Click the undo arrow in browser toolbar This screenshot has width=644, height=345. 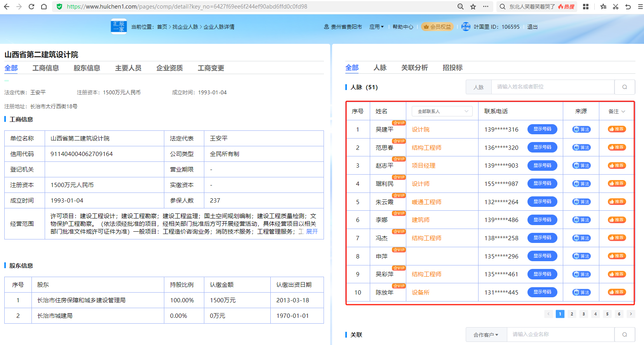click(x=628, y=7)
